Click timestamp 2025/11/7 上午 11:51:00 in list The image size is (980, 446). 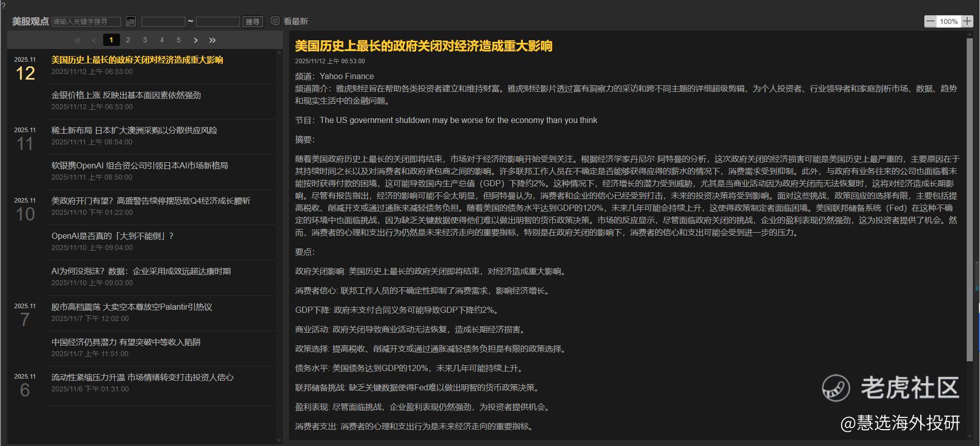tap(90, 354)
